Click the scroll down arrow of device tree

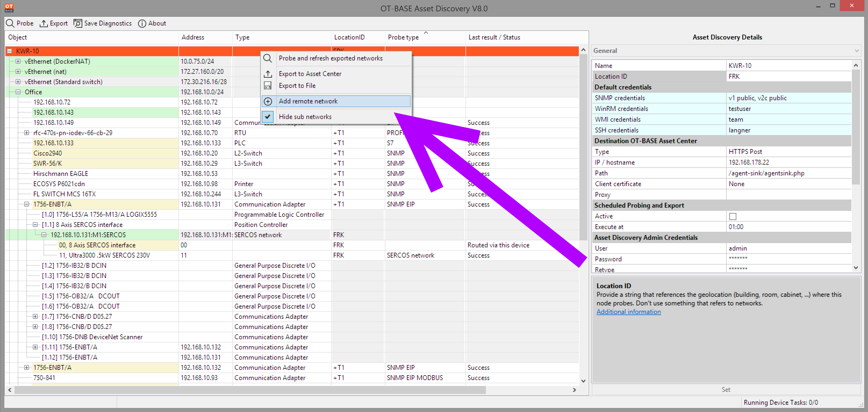(583, 381)
